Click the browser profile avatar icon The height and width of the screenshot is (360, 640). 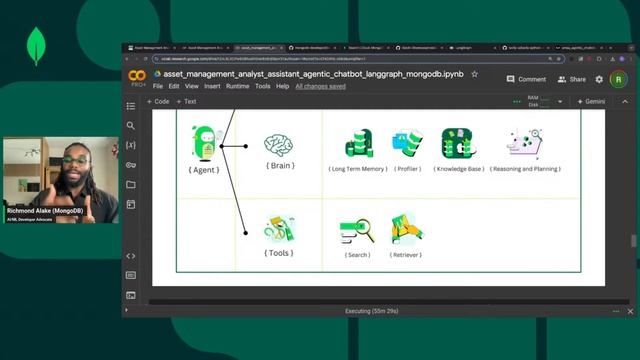tap(622, 59)
